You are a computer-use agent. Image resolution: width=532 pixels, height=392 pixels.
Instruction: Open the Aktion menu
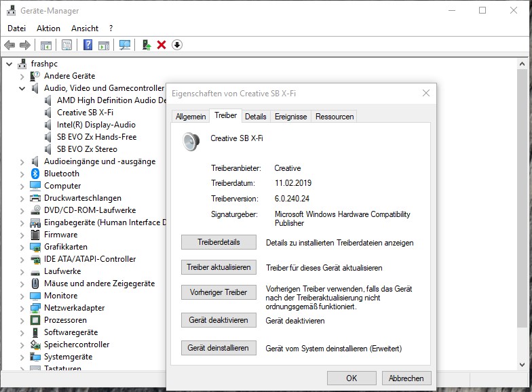pyautogui.click(x=49, y=28)
